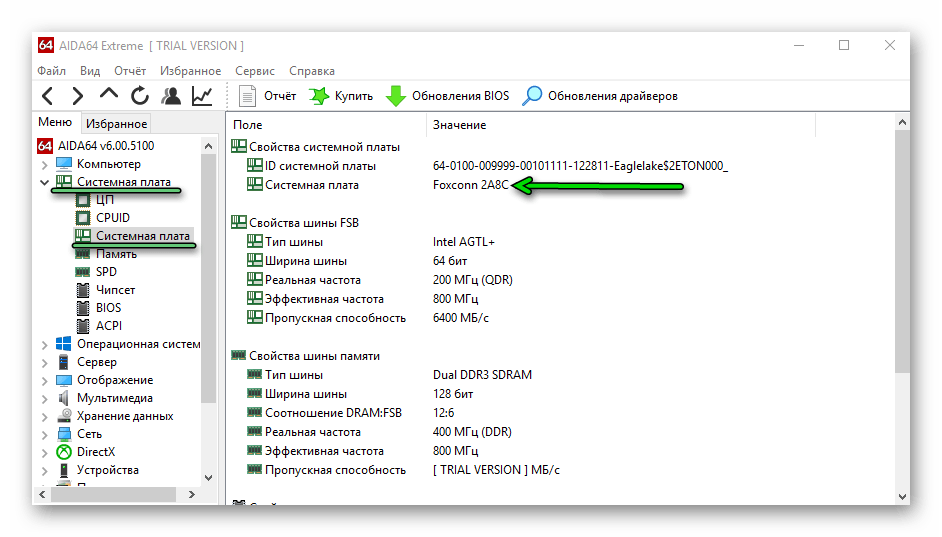Sort by the Поле column header
This screenshot has width=942, height=537.
click(327, 125)
